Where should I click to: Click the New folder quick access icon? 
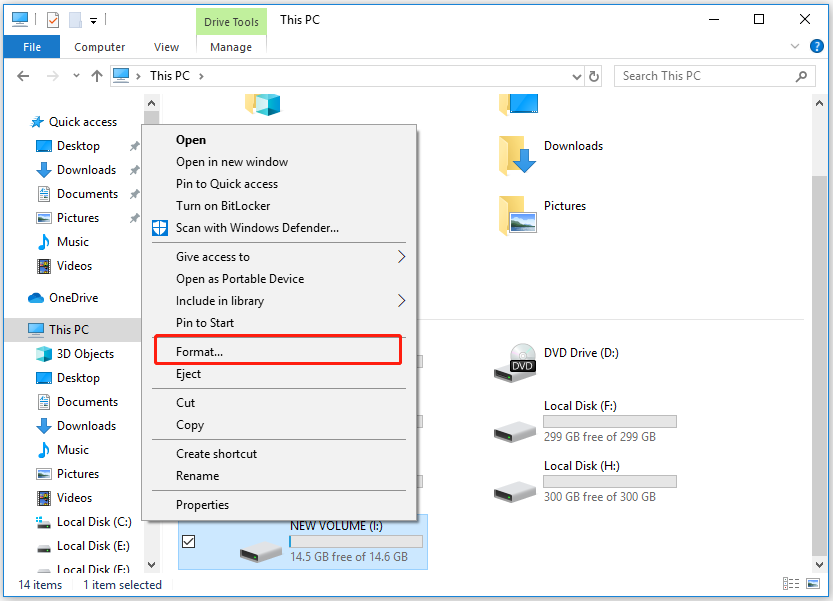point(75,20)
